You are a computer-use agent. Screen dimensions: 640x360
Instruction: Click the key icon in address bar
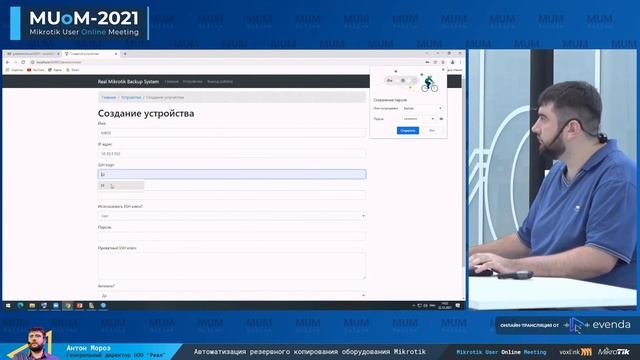[x=427, y=62]
